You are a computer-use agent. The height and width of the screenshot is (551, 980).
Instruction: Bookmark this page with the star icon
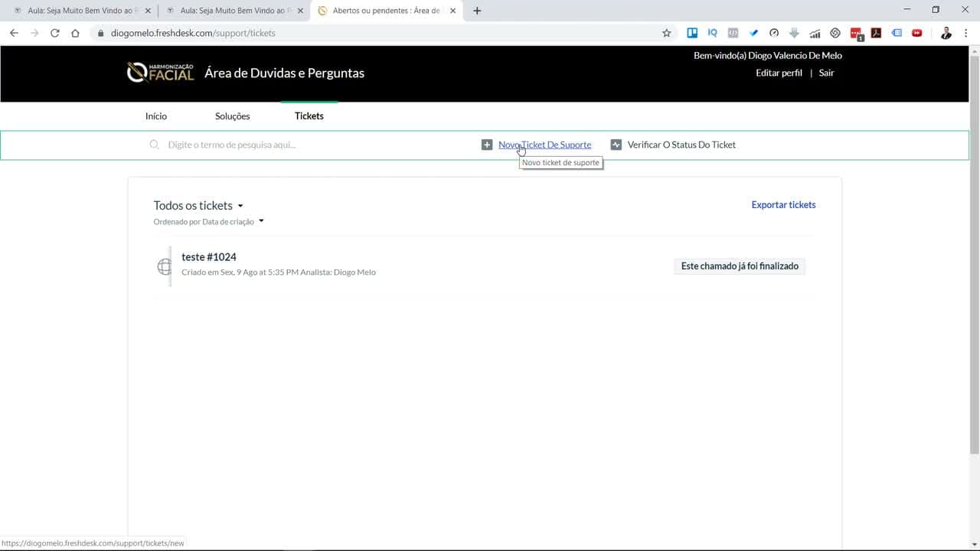click(x=666, y=33)
